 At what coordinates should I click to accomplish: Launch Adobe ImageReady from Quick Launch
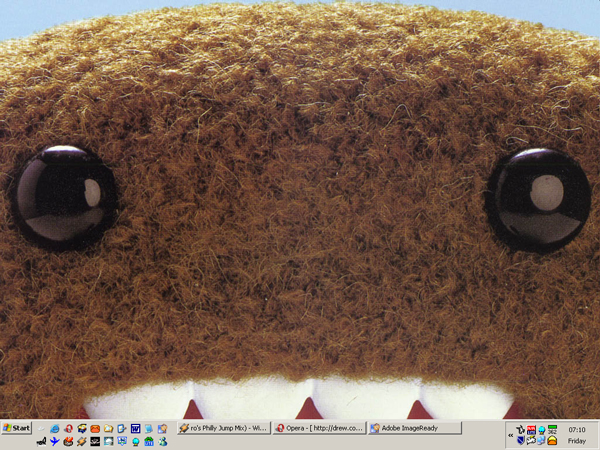[x=162, y=428]
